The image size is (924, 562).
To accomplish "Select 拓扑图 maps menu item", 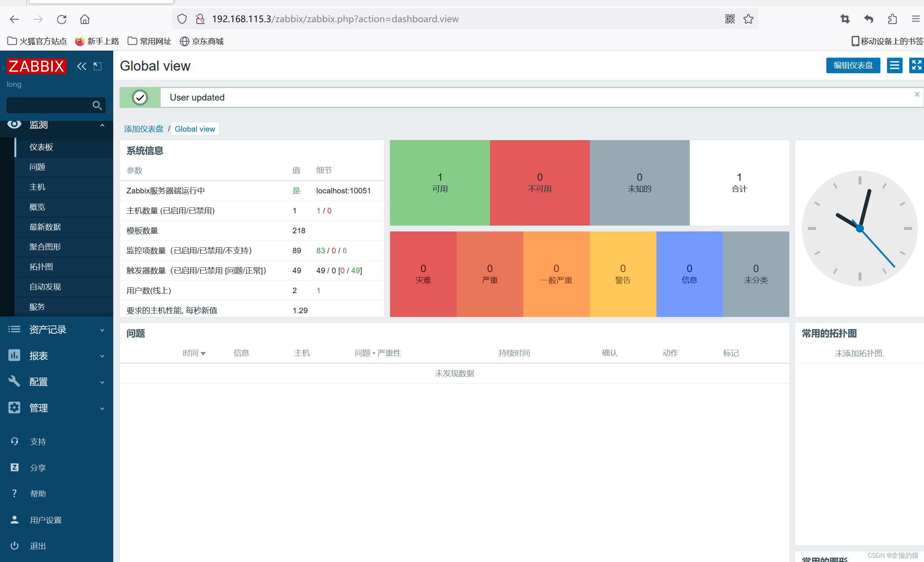I will tap(64, 267).
